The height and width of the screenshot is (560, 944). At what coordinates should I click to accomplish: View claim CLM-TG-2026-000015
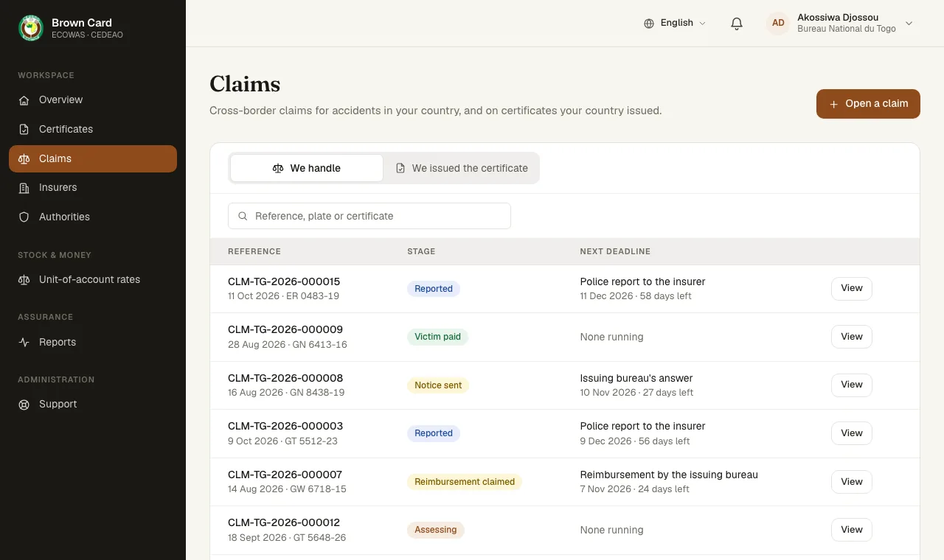click(852, 289)
